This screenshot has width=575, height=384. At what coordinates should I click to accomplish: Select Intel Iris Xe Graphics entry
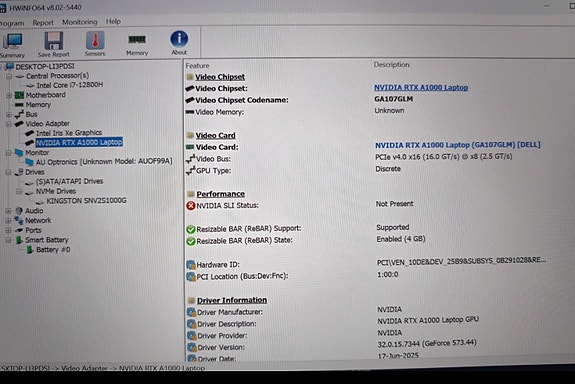coord(69,133)
